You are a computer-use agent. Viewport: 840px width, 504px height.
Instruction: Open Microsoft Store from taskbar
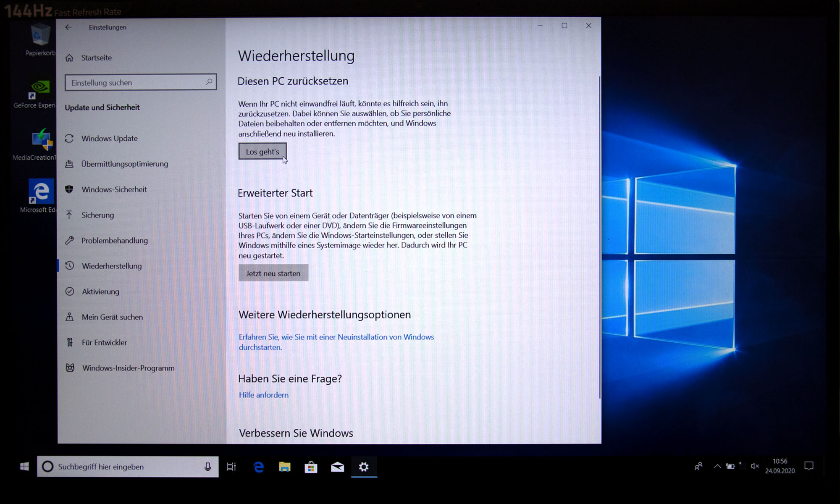[311, 467]
